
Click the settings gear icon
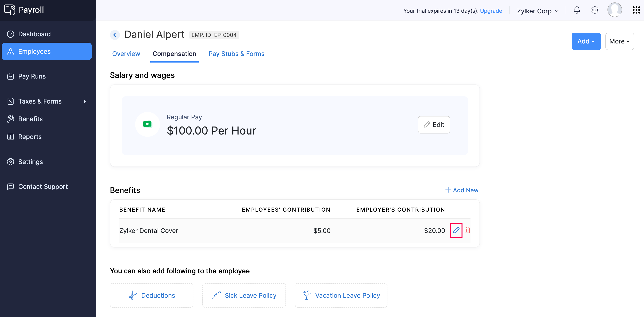[x=595, y=10]
